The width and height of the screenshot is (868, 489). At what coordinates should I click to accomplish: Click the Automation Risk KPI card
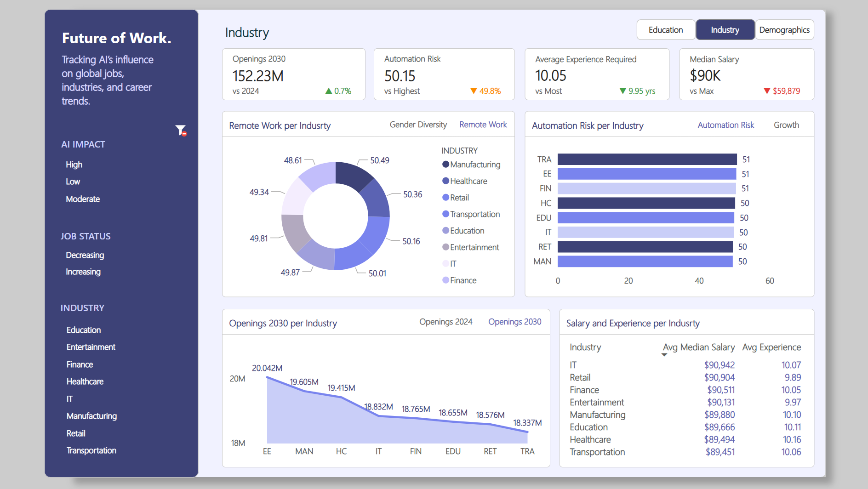444,74
